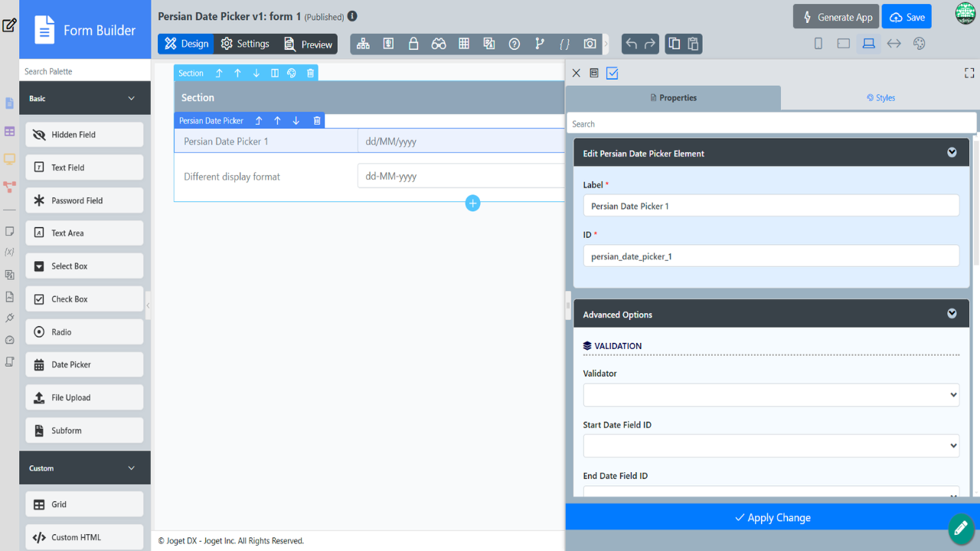Screen dimensions: 980x551
Task: Click the Apply Change button
Action: pyautogui.click(x=772, y=517)
